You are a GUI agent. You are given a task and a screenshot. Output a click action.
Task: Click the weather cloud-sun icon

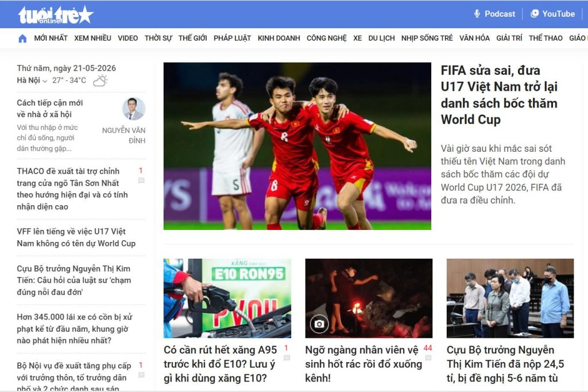[x=100, y=80]
